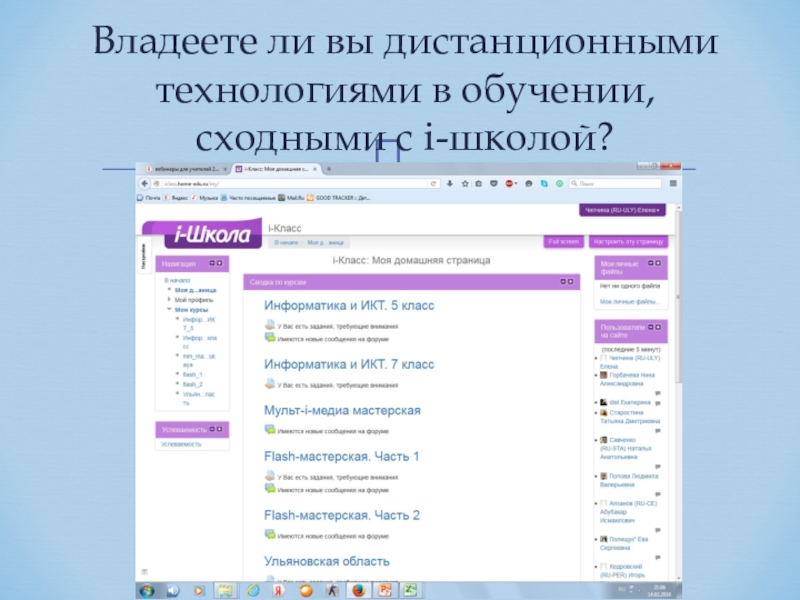Open the Ульяновская область course
This screenshot has height=600, width=800.
coord(327,561)
